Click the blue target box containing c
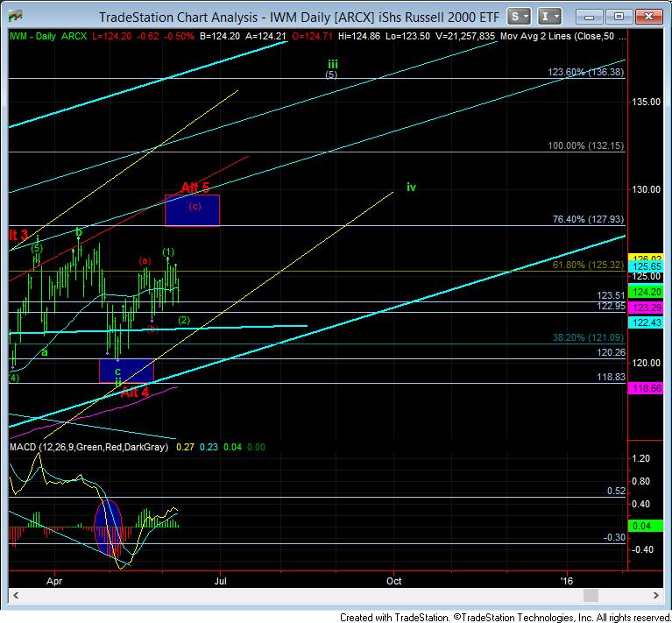Screen dimensions: 672x623 (x=126, y=371)
